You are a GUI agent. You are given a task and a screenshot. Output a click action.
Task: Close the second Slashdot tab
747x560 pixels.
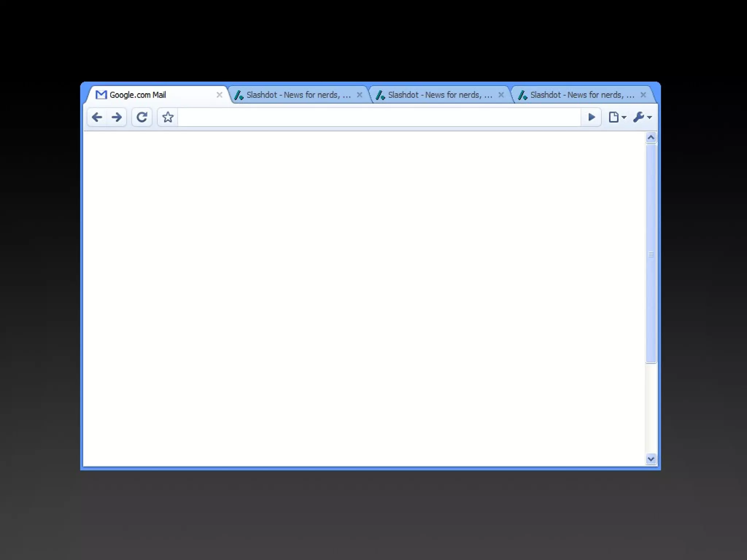click(x=501, y=95)
